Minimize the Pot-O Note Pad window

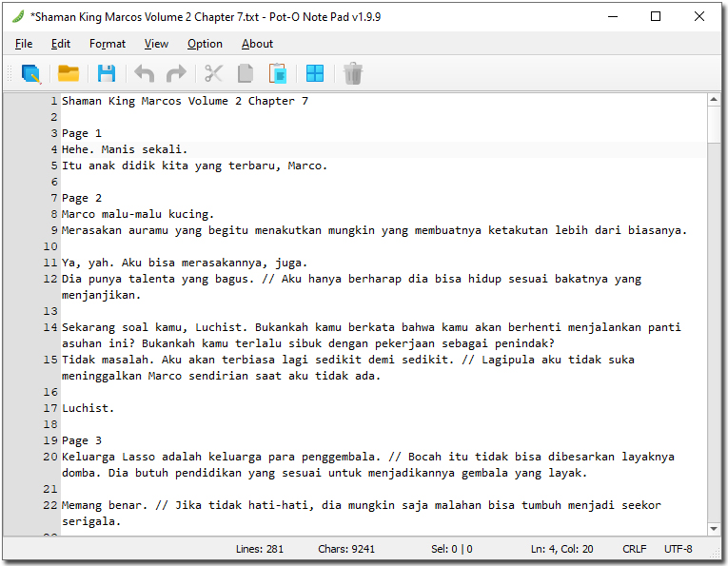(613, 17)
